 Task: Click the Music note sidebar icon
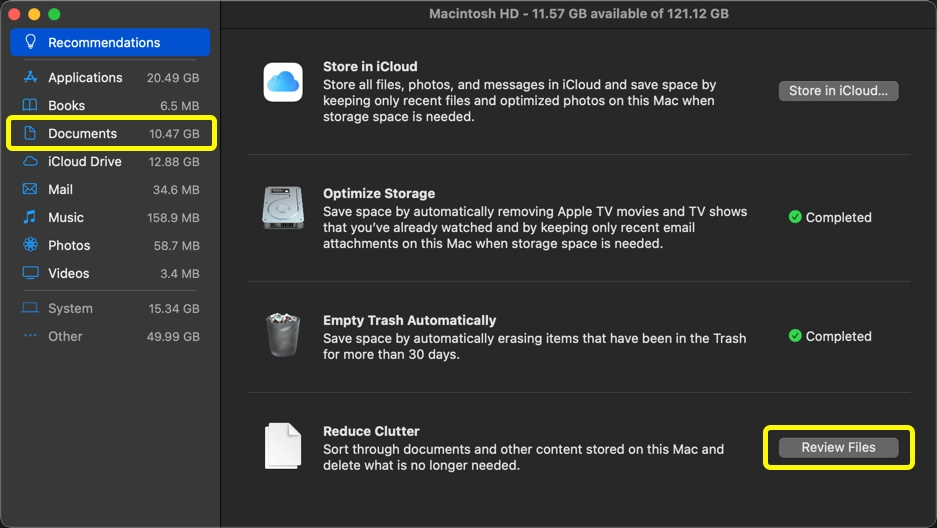coord(30,217)
